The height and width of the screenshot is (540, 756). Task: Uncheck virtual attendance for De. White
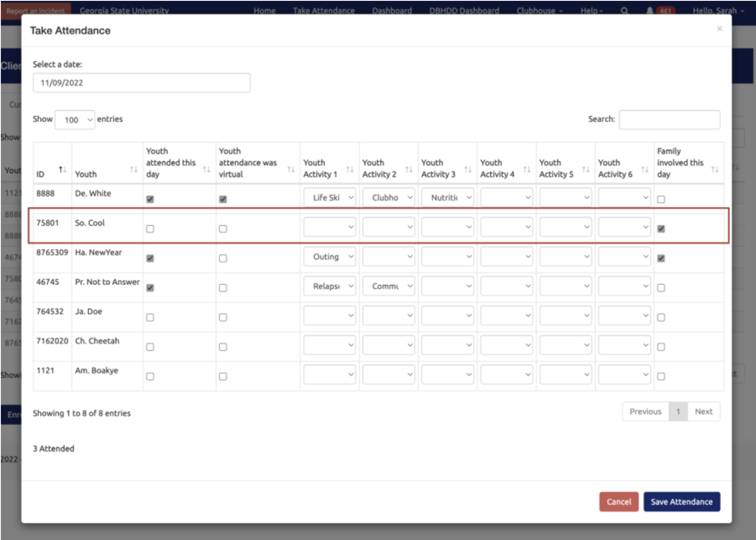coord(223,199)
